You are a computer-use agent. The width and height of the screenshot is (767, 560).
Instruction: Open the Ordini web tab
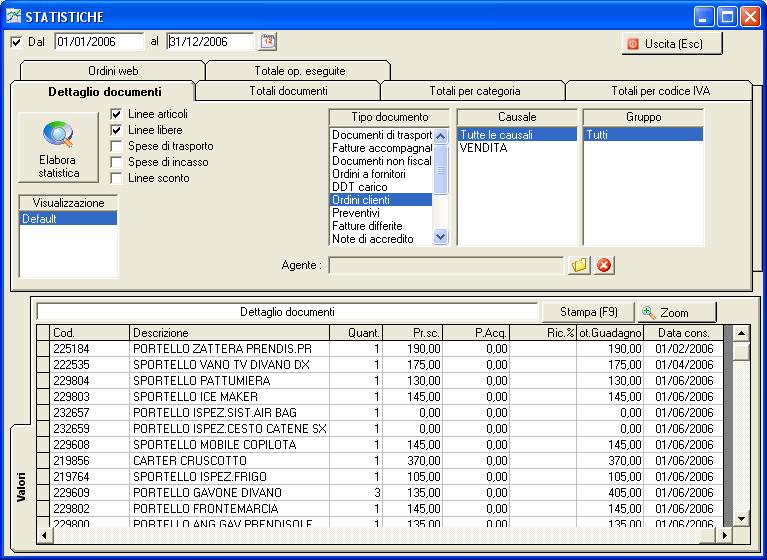point(112,71)
